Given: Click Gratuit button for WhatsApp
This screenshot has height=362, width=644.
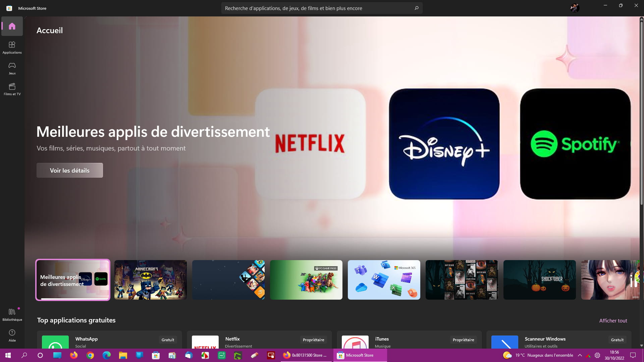Looking at the screenshot, I should 168,340.
